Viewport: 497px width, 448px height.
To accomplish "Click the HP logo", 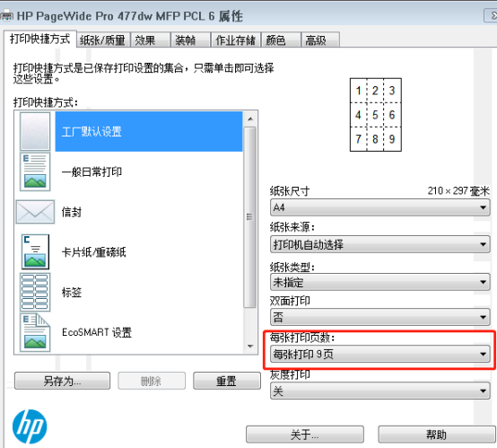I will (30, 426).
